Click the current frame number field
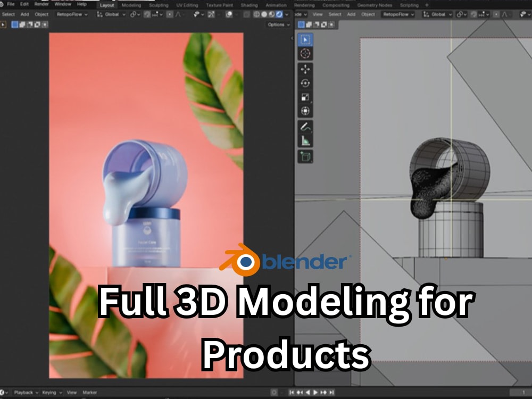The image size is (532, 399). (521, 392)
